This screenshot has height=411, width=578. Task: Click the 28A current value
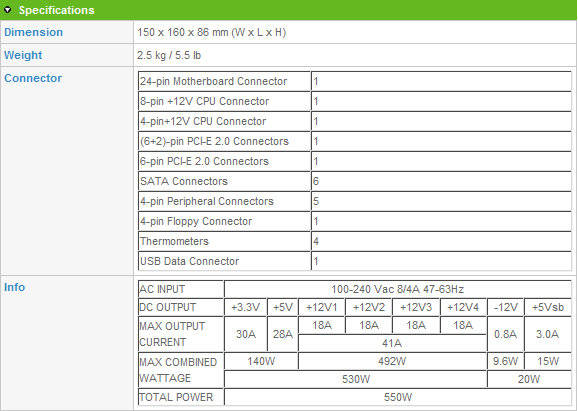283,334
